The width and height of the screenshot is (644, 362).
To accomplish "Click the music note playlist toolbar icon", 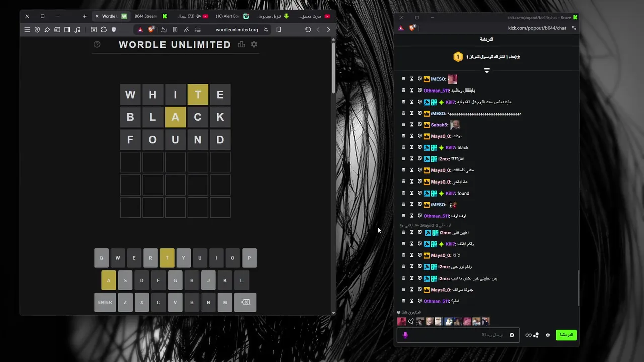I will [x=77, y=30].
